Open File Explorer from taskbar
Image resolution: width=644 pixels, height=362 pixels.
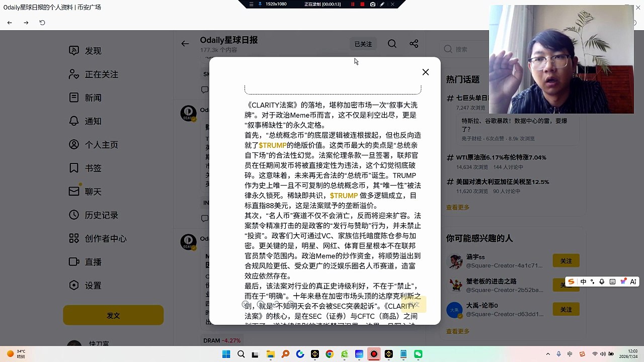tap(270, 354)
